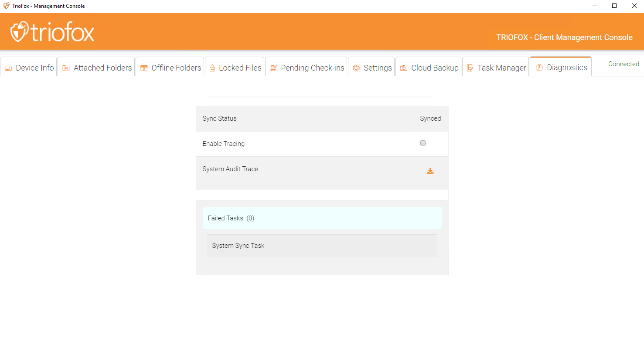Click the Synced status value
644x348 pixels.
point(430,118)
